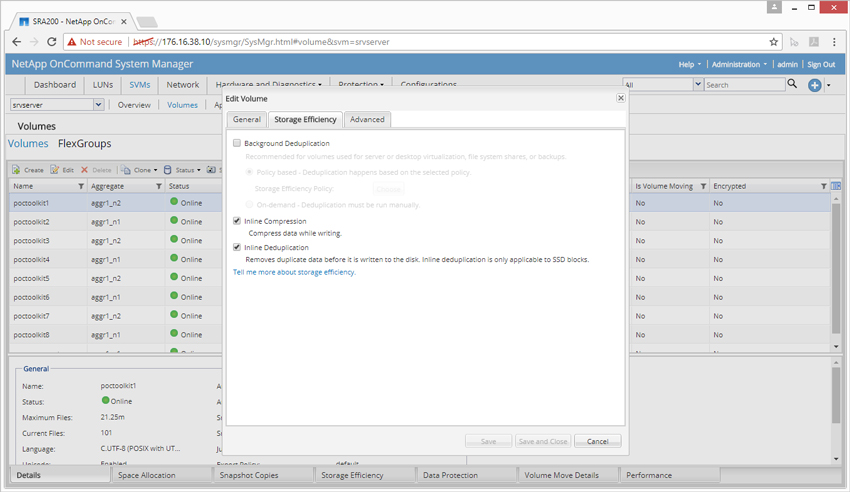The height and width of the screenshot is (492, 850).
Task: Filter the Name column
Action: 81,186
